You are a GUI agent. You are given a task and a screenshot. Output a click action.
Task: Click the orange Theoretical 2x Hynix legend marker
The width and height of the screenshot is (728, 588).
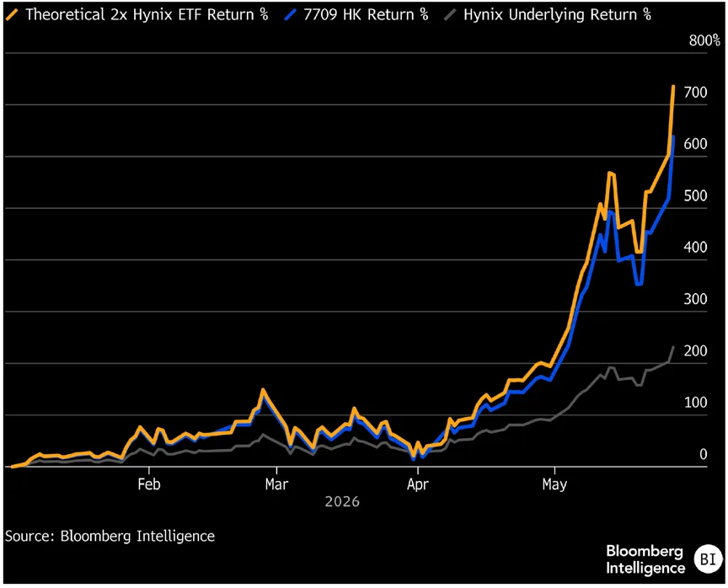(x=12, y=14)
